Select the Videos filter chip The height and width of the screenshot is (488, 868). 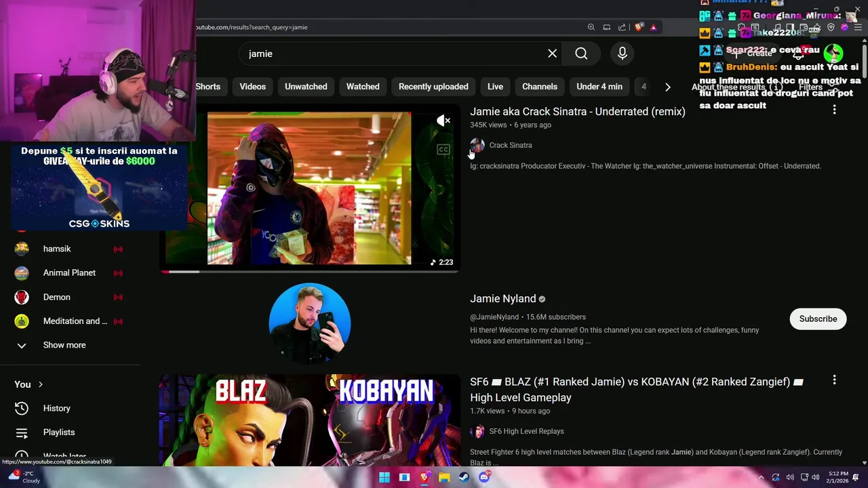[252, 87]
